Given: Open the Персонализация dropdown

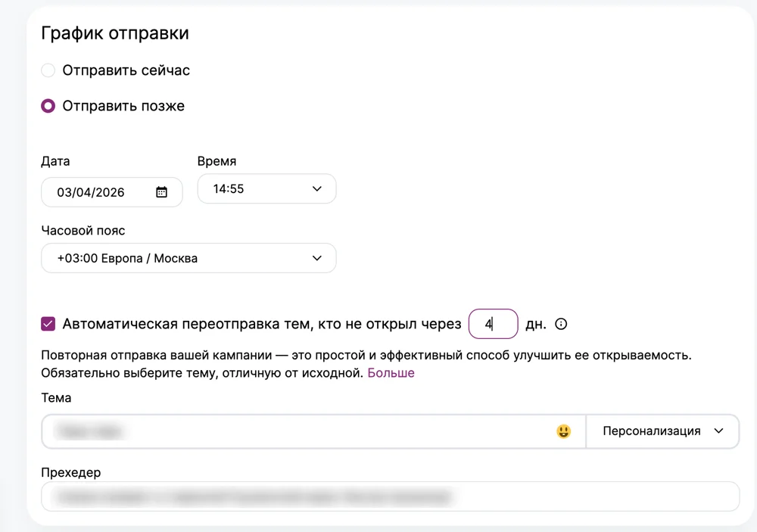Looking at the screenshot, I should pyautogui.click(x=662, y=431).
